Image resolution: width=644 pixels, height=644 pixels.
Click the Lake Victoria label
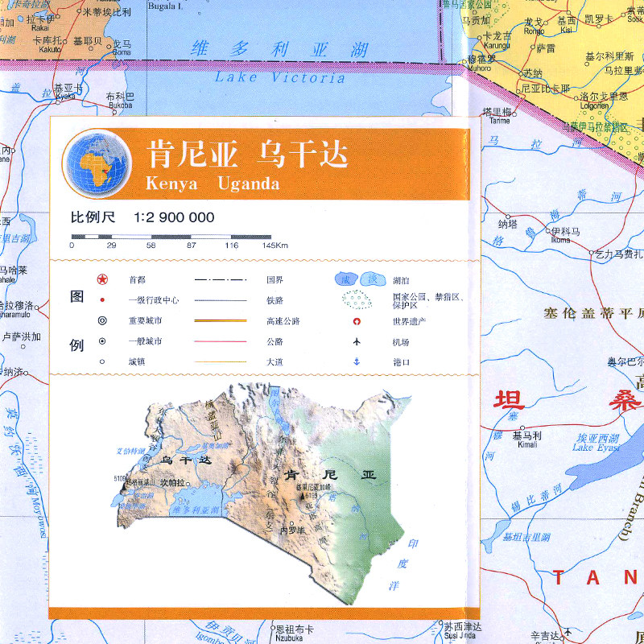click(x=280, y=76)
